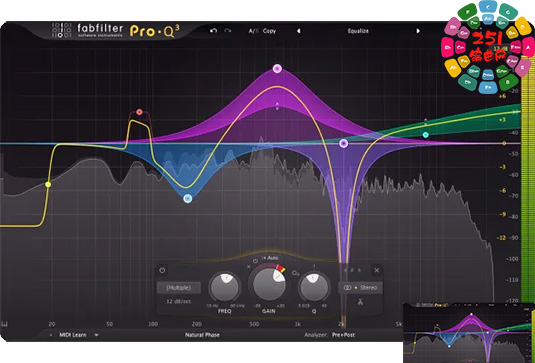Select the blue bell-cut band node
Viewport: 535px width, 363px height.
pos(187,199)
